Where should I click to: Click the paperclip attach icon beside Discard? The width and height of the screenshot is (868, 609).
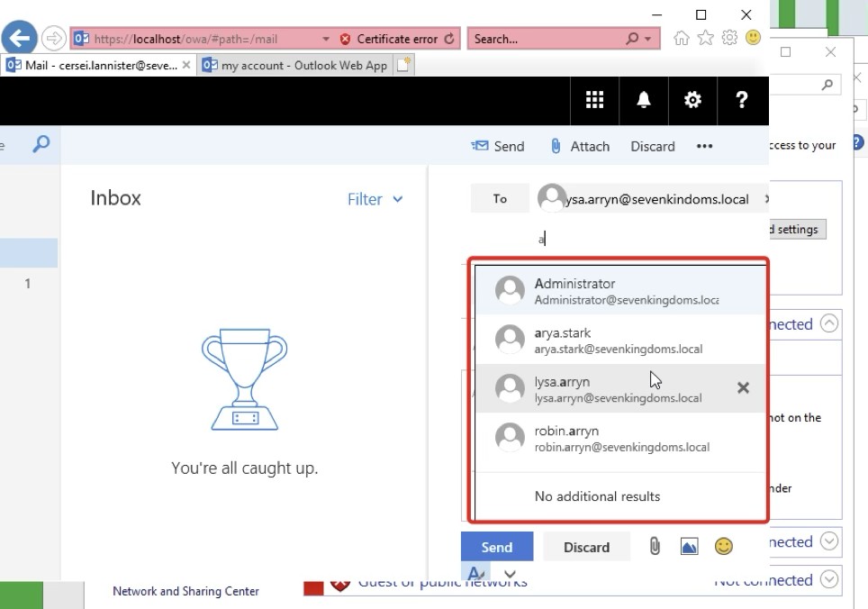point(656,546)
